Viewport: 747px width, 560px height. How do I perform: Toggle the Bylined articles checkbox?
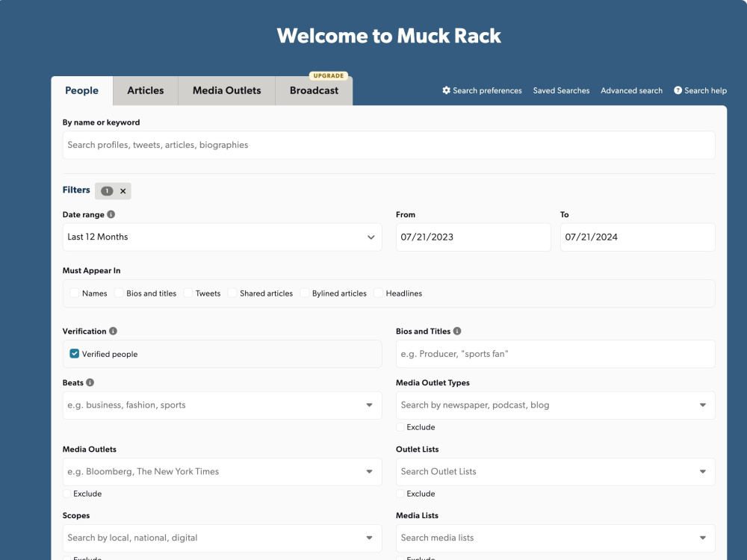(x=305, y=293)
